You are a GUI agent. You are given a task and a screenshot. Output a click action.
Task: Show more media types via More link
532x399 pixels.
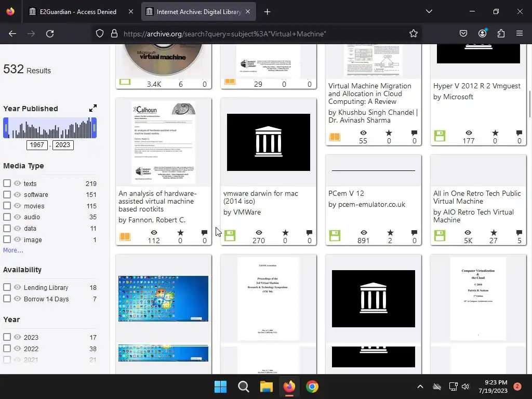[13, 250]
